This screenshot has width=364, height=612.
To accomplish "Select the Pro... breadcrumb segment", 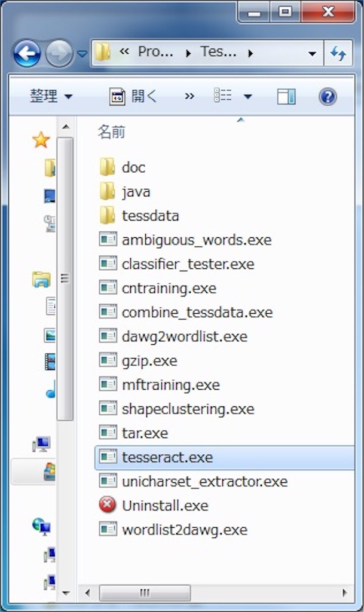I will 155,51.
